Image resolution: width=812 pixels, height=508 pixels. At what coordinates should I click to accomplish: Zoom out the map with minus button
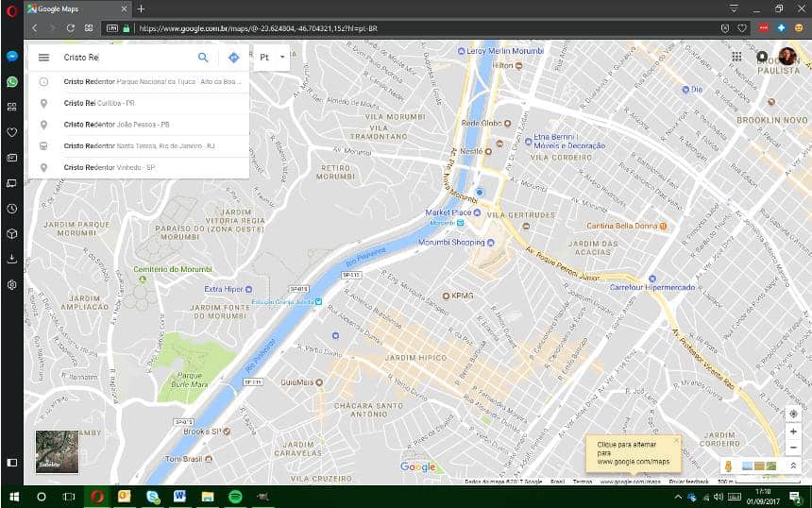pyautogui.click(x=793, y=448)
